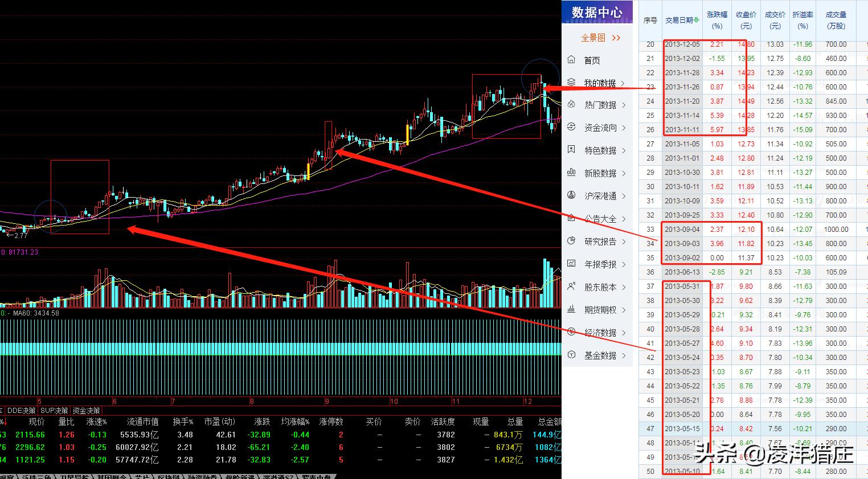868x479 pixels.
Task: Open 资金流向 menu item
Action: coord(600,128)
